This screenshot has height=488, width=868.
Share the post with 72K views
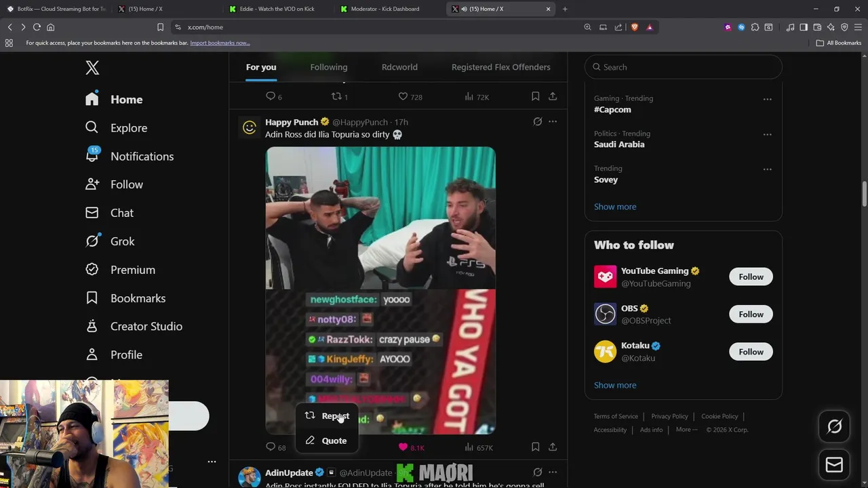click(553, 97)
